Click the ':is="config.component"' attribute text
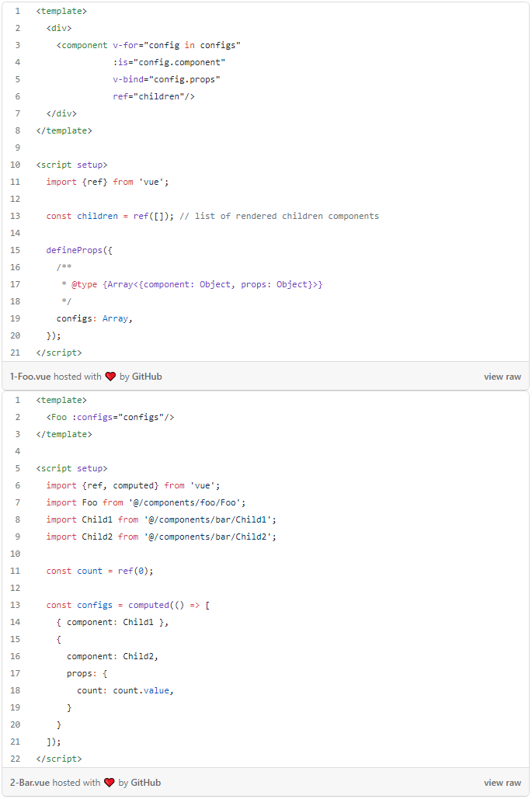532x799 pixels. [x=169, y=62]
